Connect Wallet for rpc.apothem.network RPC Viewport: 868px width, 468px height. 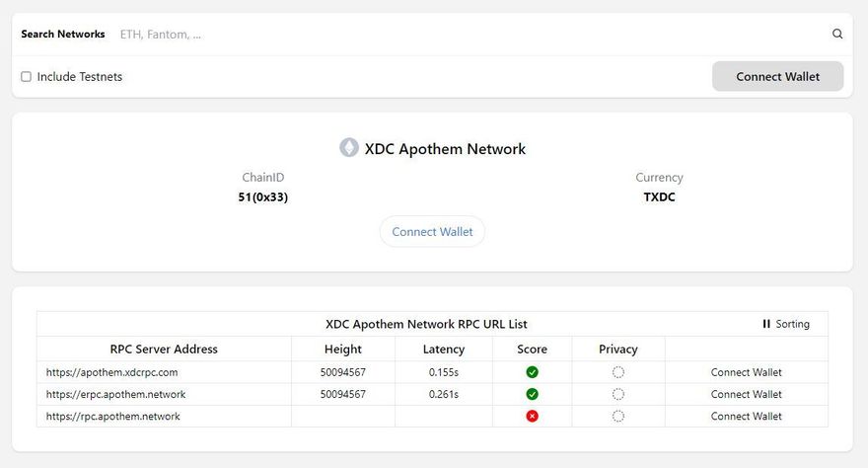746,416
